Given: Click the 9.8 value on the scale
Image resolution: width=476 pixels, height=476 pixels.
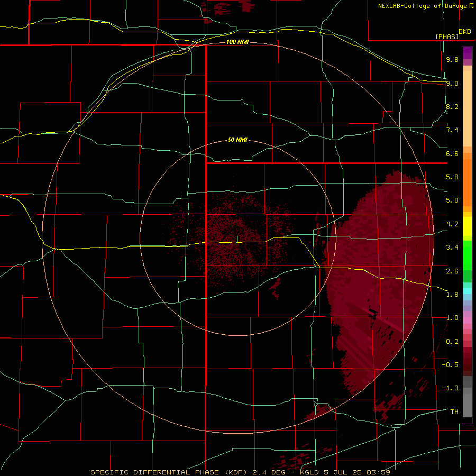Looking at the screenshot, I should pos(452,59).
